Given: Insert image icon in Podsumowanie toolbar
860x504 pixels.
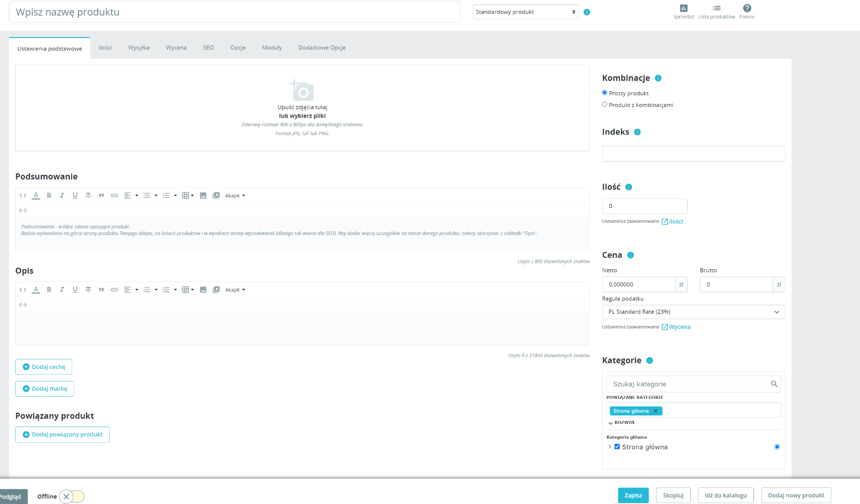Looking at the screenshot, I should (203, 196).
